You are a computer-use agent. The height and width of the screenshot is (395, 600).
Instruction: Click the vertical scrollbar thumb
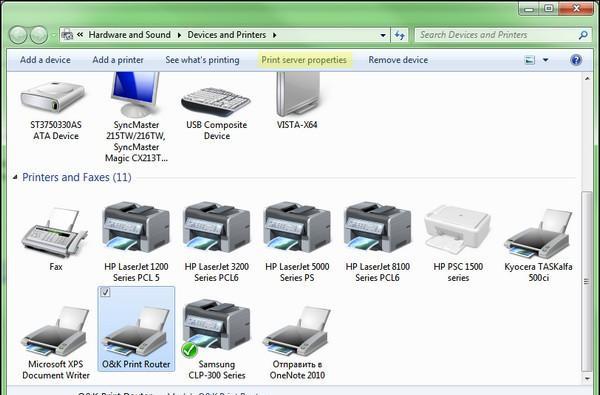pyautogui.click(x=587, y=281)
